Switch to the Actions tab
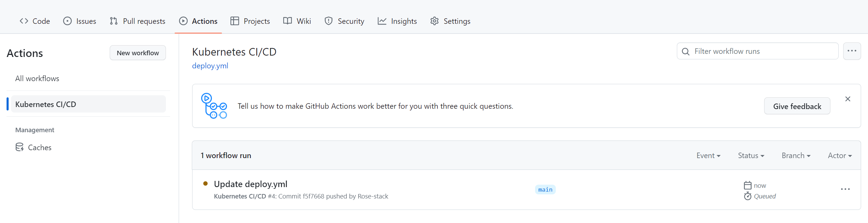The image size is (868, 223). click(x=198, y=21)
